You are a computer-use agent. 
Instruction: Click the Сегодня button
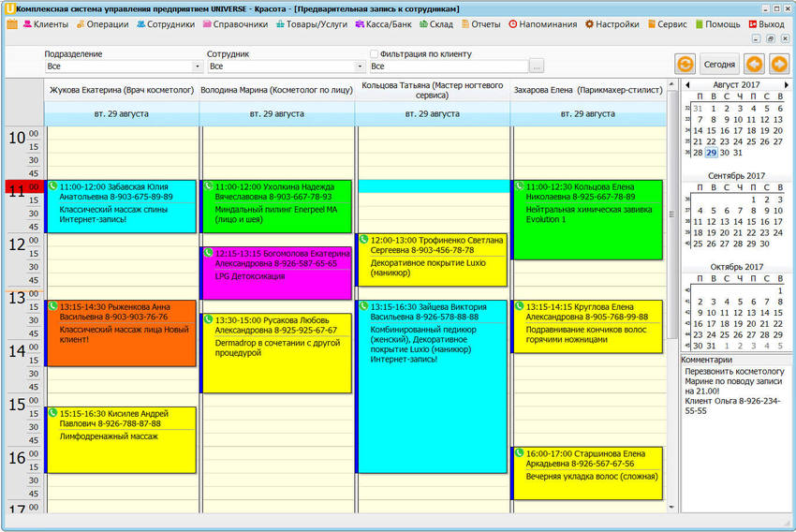[x=719, y=64]
